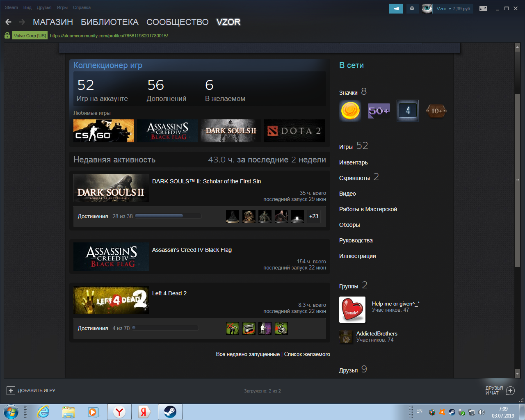Open the Donate heart group avatar
The width and height of the screenshot is (525, 420).
[x=352, y=310]
